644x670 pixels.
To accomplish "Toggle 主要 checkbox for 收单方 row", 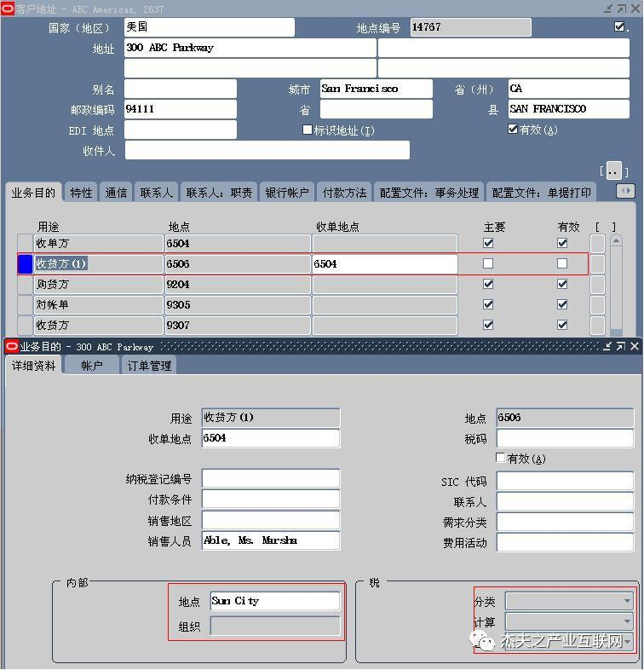I will point(488,243).
